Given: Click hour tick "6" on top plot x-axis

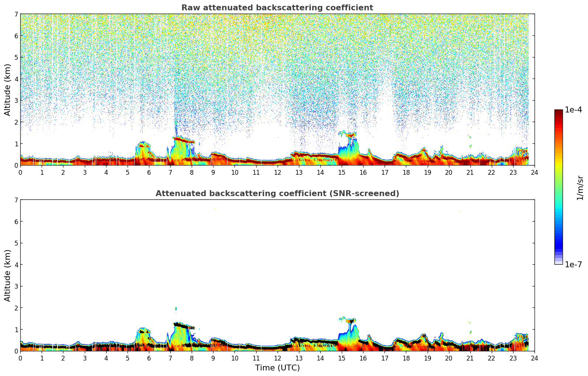Looking at the screenshot, I should (149, 173).
